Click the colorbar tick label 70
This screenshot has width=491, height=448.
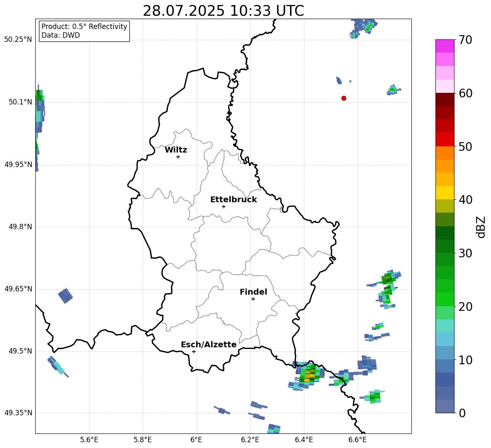click(x=465, y=40)
